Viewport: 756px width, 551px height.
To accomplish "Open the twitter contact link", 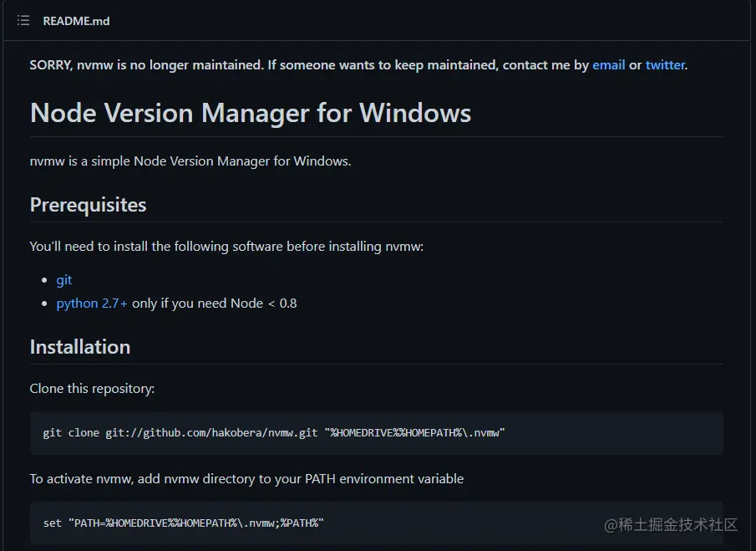I will 664,64.
